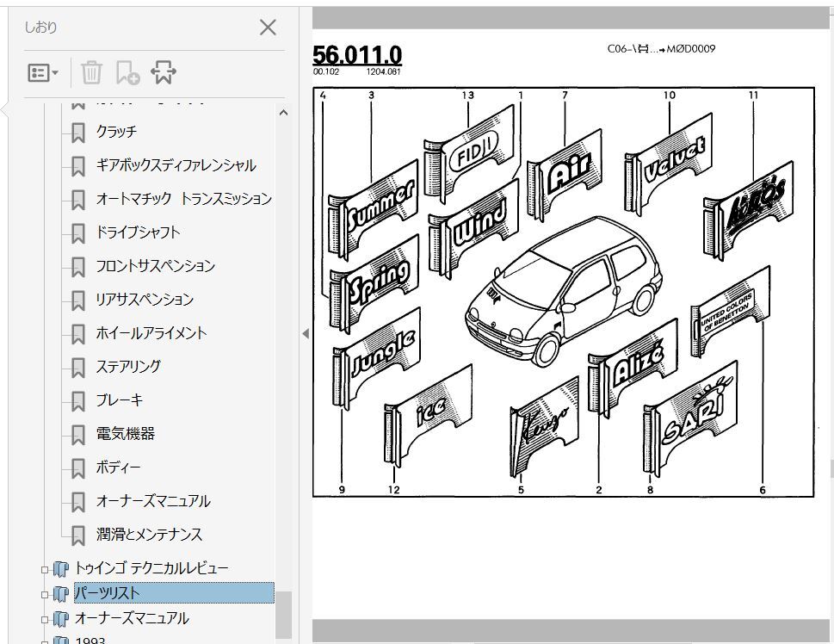This screenshot has height=644, width=834.
Task: Click bookmark icon beside リアサスペンション
Action: click(78, 300)
